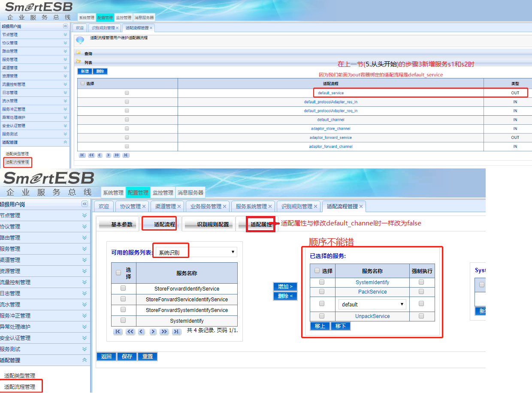Click the 移下 move-down button

(341, 326)
